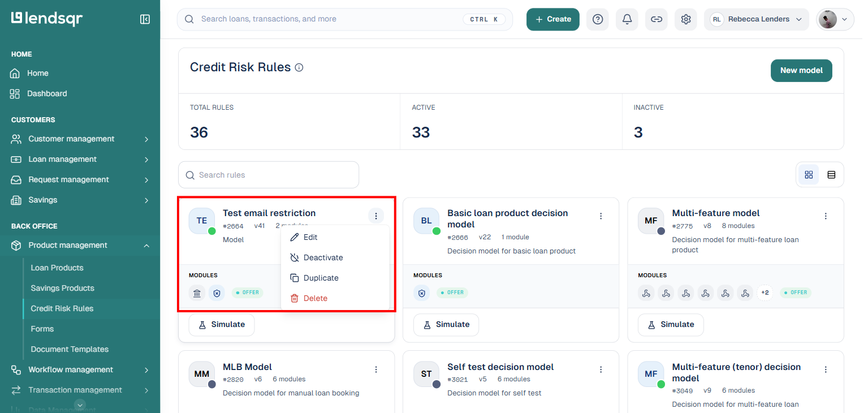
Task: Simulate the Test email restriction model
Action: pyautogui.click(x=222, y=325)
